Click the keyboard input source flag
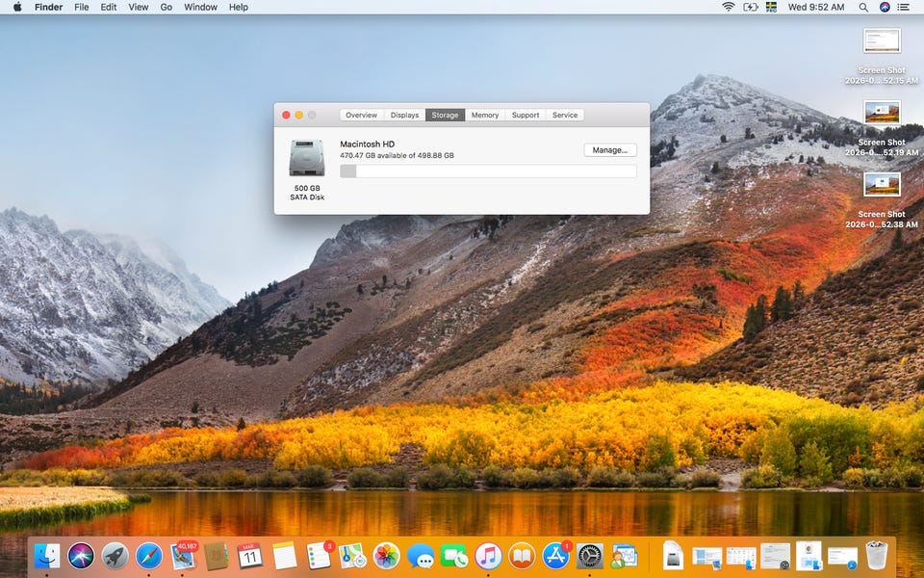Image resolution: width=924 pixels, height=578 pixels. [x=771, y=7]
